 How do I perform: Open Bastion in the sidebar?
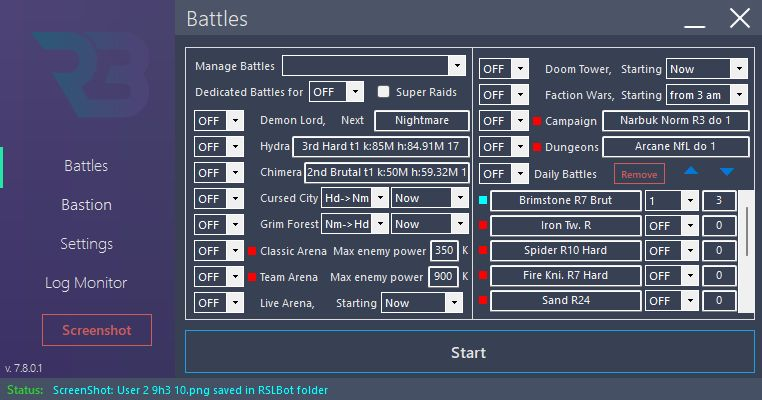click(86, 205)
